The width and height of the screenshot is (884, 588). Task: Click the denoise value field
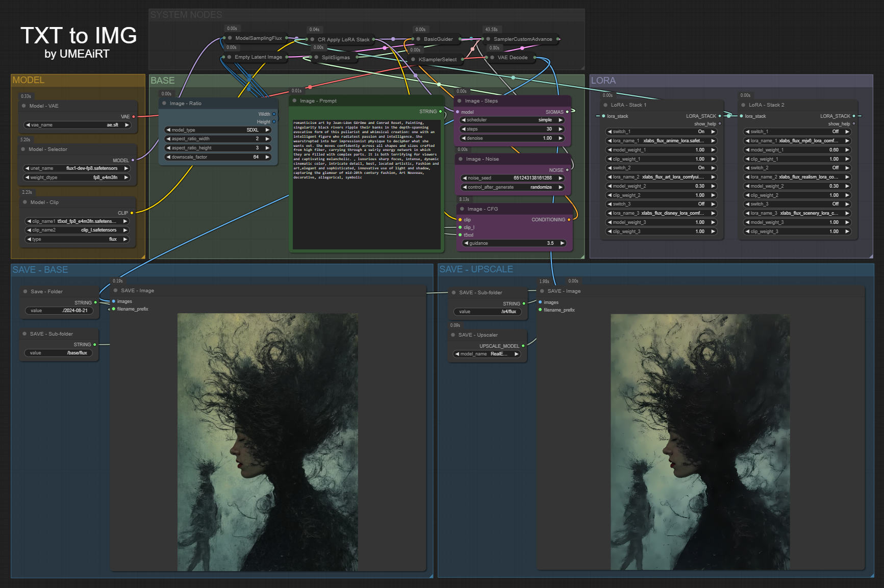pos(512,138)
